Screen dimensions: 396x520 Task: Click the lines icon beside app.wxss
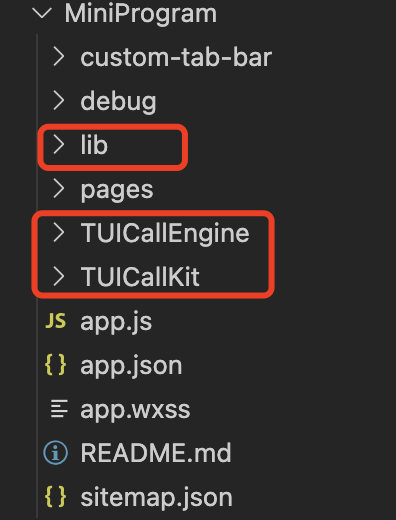[x=59, y=409]
